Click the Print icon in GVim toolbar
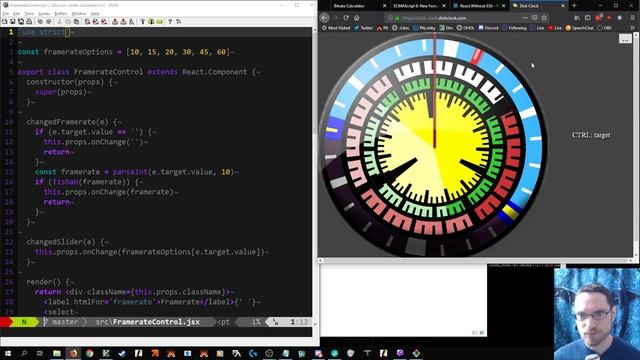Image resolution: width=640 pixels, height=360 pixels. point(29,21)
